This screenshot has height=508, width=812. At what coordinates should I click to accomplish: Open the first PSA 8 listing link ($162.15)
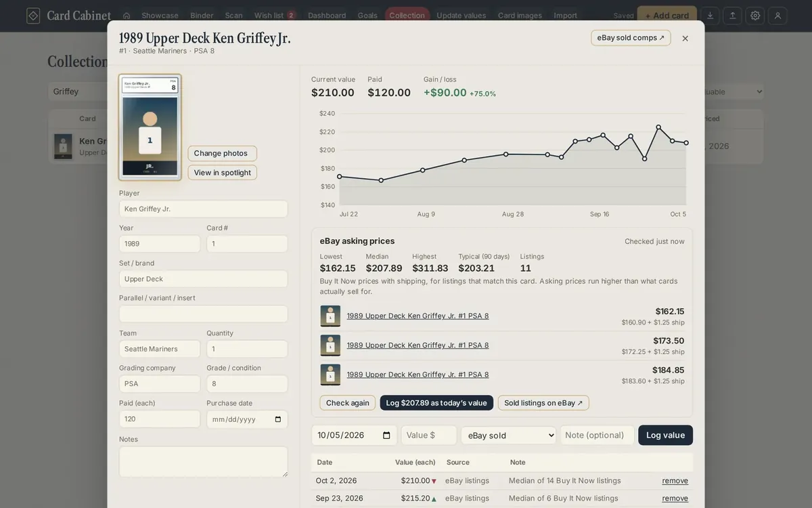(418, 316)
